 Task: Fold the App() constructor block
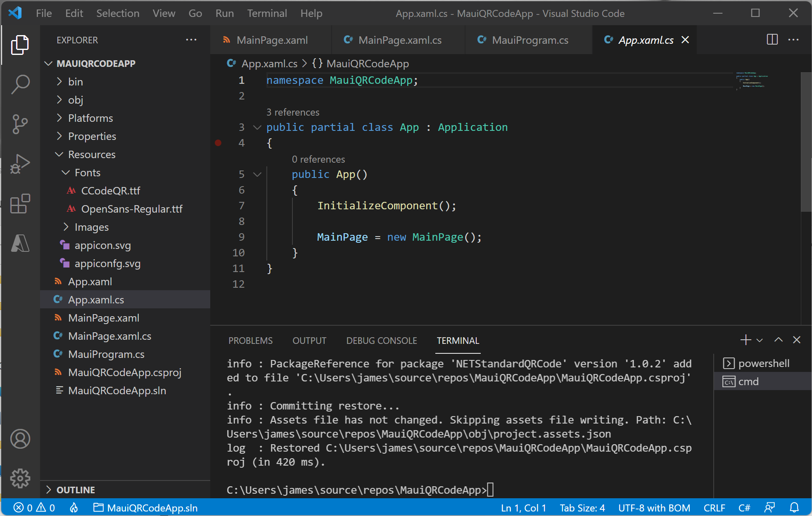257,174
